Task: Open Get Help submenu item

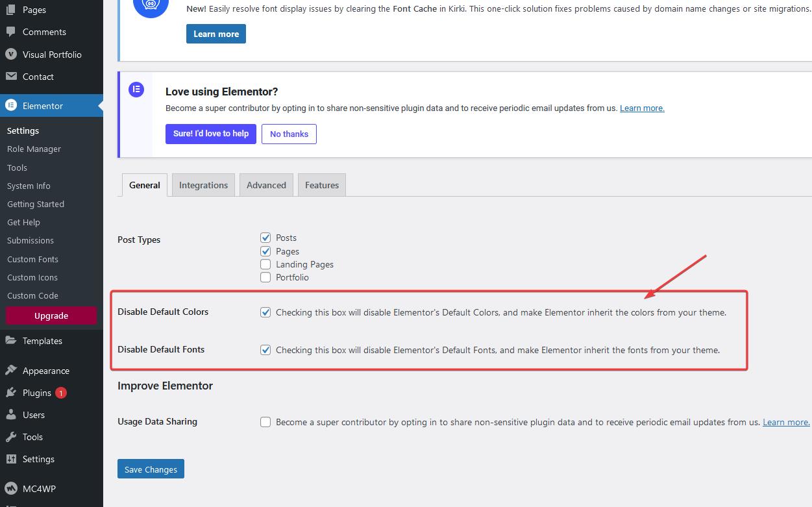Action: coord(23,222)
